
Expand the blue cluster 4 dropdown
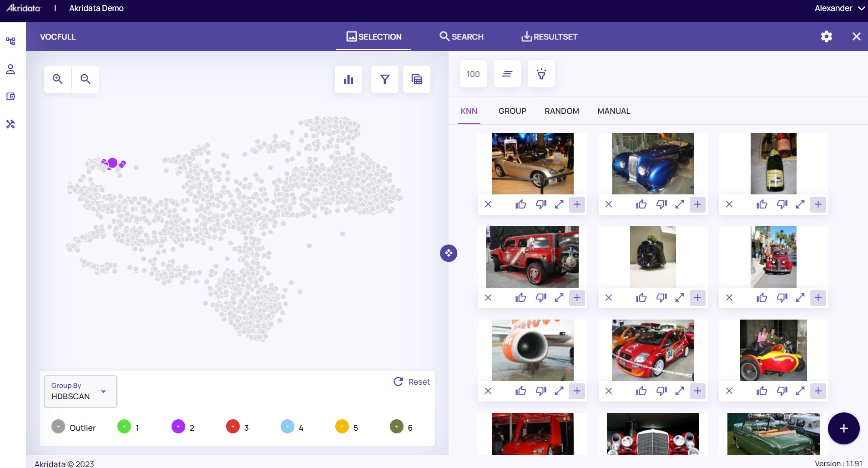tap(288, 427)
